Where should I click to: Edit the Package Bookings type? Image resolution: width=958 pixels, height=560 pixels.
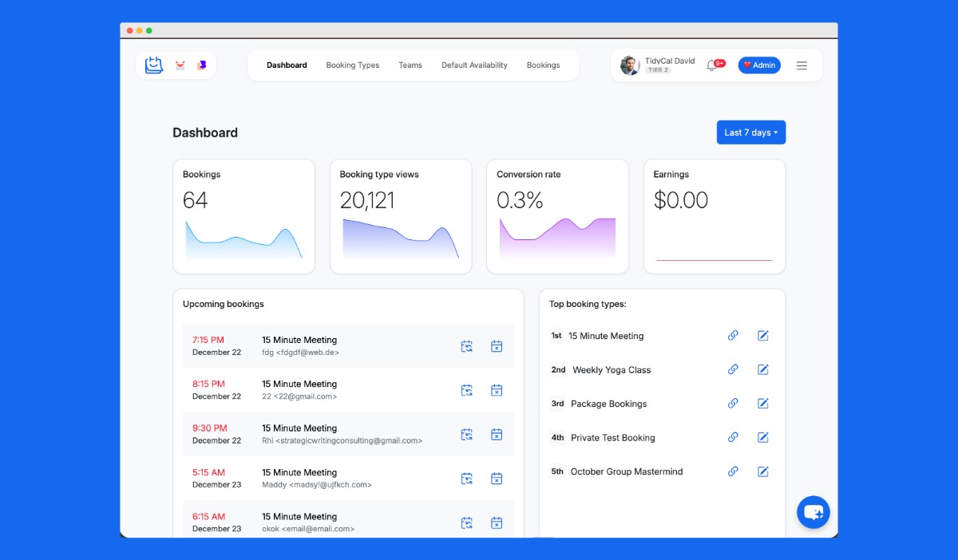(x=763, y=404)
